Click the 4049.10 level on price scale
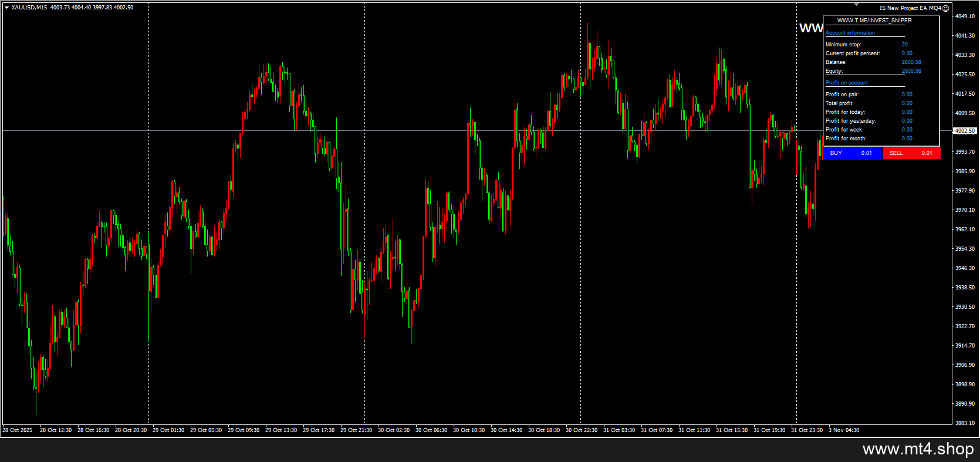Viewport: 980px width, 462px height. coord(965,16)
